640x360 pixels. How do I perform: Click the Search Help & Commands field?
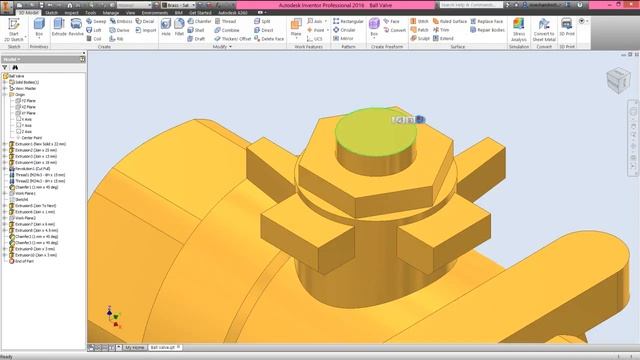pyautogui.click(x=471, y=5)
